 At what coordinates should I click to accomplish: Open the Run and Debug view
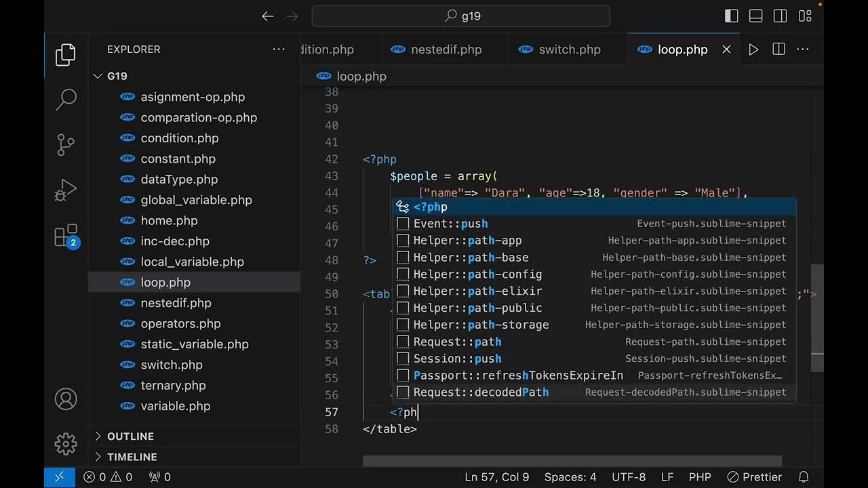tap(66, 190)
